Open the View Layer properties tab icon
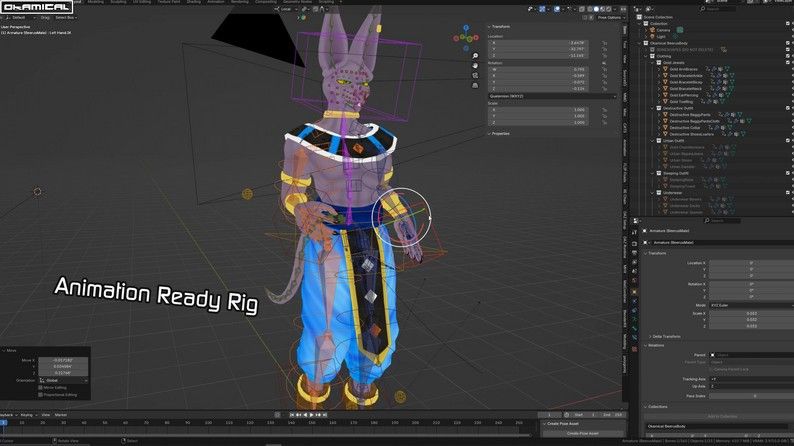The image size is (794, 446). coord(634,262)
